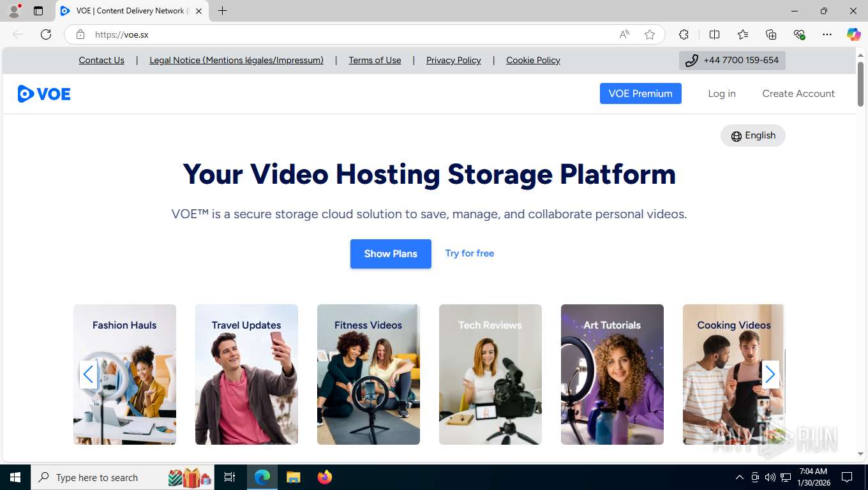The width and height of the screenshot is (868, 490).
Task: Open the Extensions puzzle icon
Action: tap(684, 34)
